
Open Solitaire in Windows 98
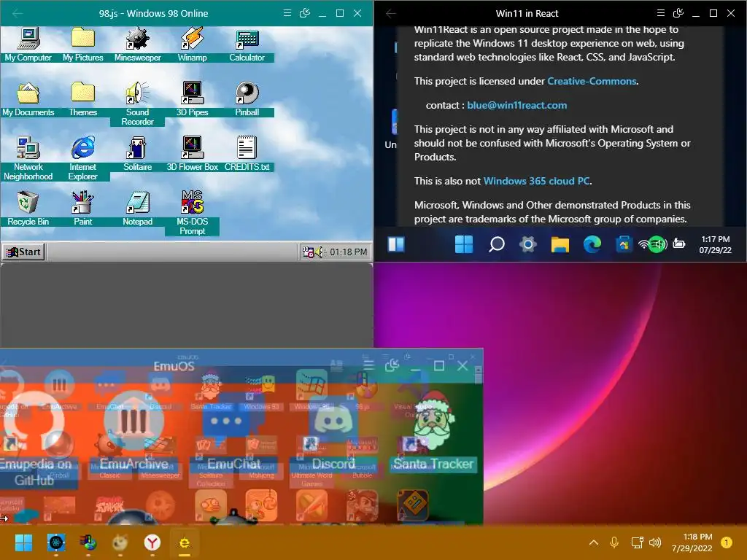138,154
